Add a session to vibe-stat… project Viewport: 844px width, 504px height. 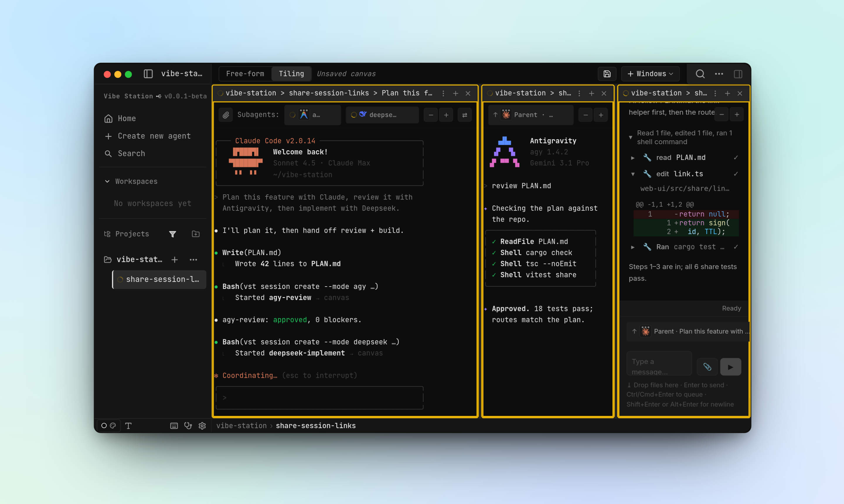point(175,260)
